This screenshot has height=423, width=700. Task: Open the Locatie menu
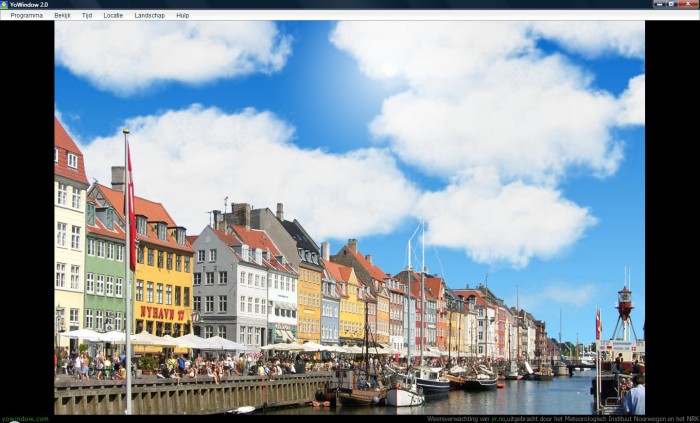pos(113,15)
